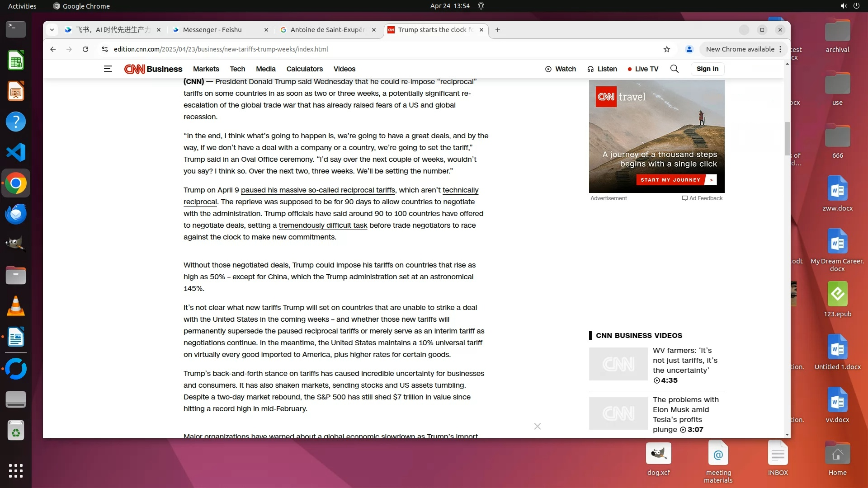Screen dimensions: 868x488
Task: Follow the 'tremendously difficult task' link
Action: click(323, 225)
